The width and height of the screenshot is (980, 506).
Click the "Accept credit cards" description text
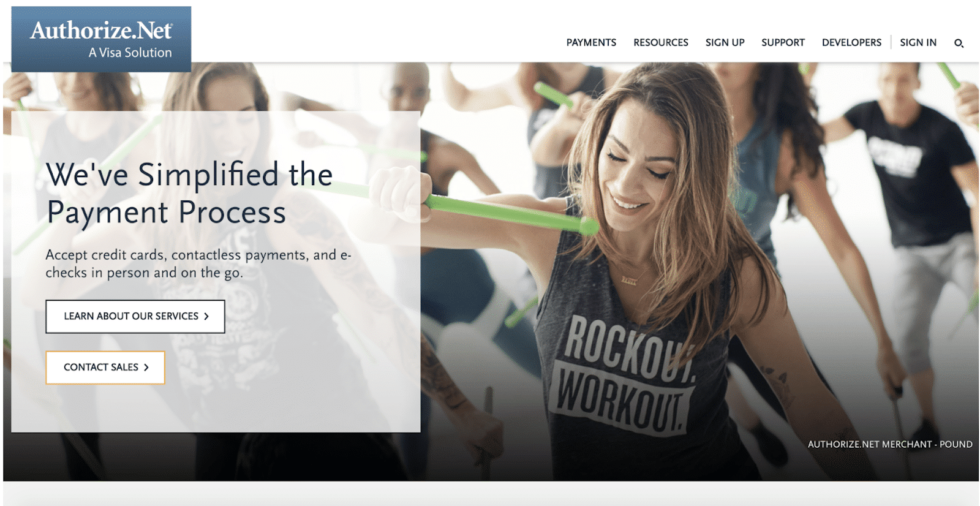pyautogui.click(x=198, y=263)
